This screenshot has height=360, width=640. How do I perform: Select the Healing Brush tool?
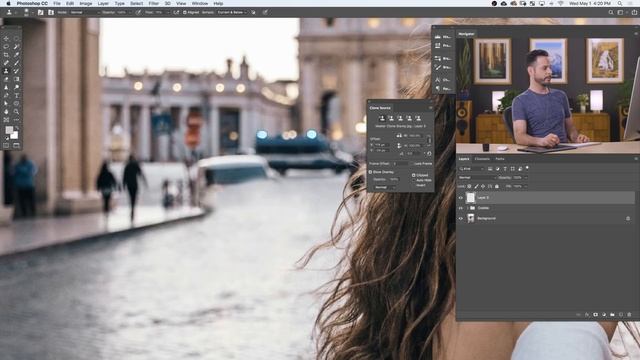tap(6, 63)
